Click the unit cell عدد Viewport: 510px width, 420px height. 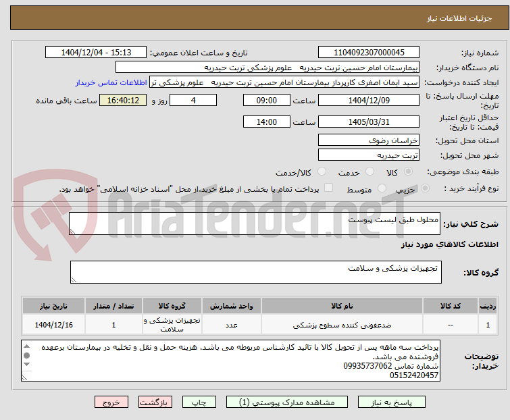coord(231,325)
